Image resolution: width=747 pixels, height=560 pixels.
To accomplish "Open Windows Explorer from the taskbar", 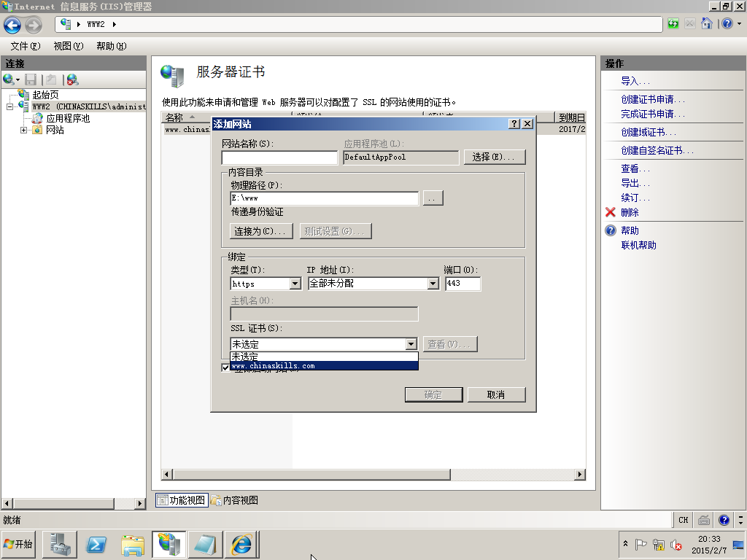I will point(133,544).
